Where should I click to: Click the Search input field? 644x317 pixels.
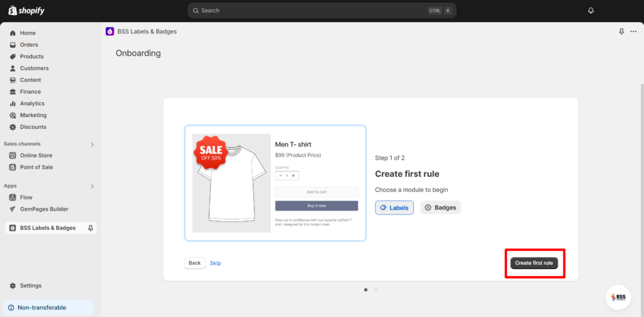coord(322,11)
